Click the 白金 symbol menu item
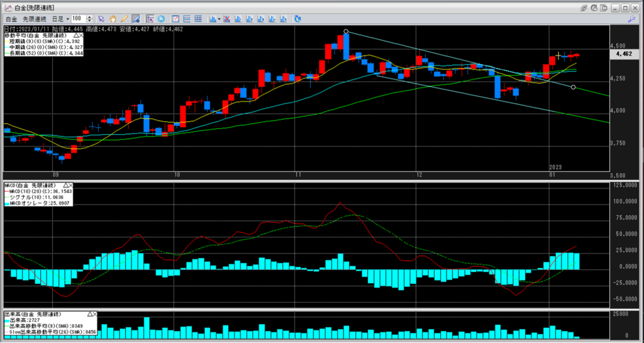 tap(10, 19)
